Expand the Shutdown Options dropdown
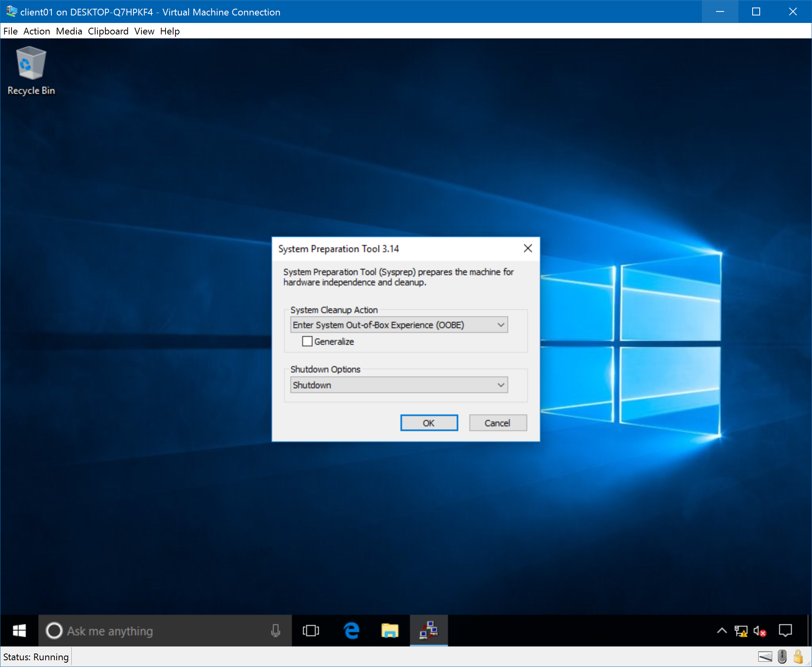This screenshot has width=812, height=667. pyautogui.click(x=399, y=385)
